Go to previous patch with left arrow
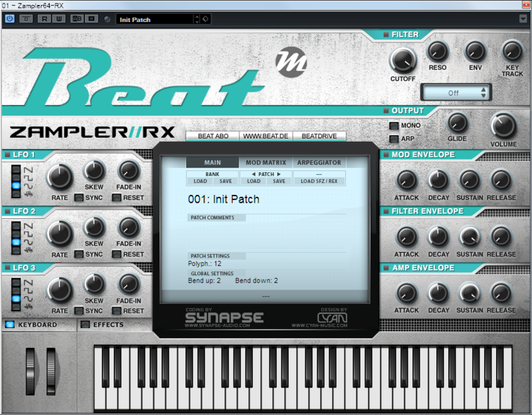The width and height of the screenshot is (532, 415). pyautogui.click(x=253, y=174)
